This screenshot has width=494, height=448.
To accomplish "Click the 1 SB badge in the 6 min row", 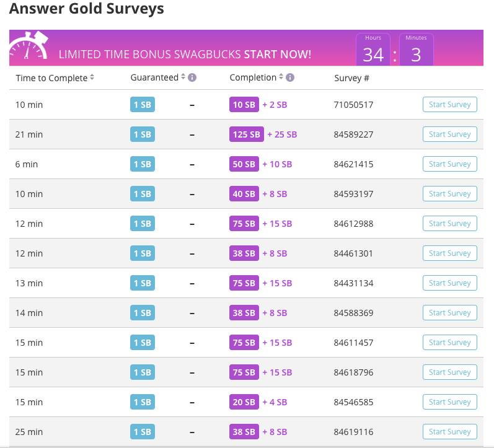I will pyautogui.click(x=143, y=164).
